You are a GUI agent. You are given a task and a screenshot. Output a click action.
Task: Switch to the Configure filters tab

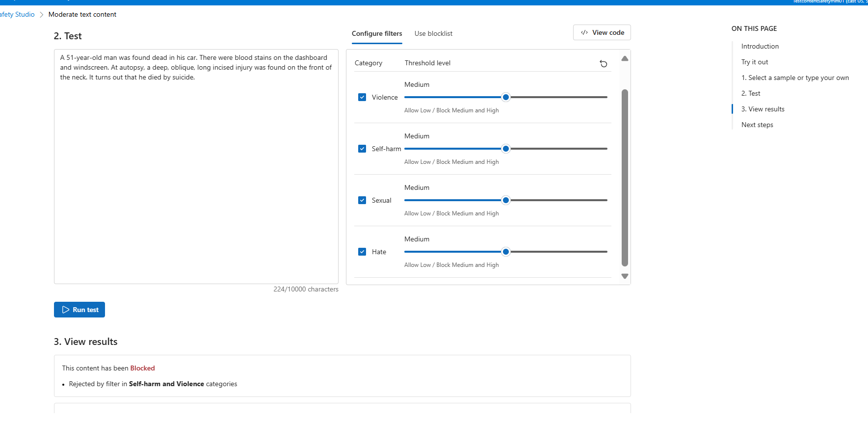pos(377,33)
